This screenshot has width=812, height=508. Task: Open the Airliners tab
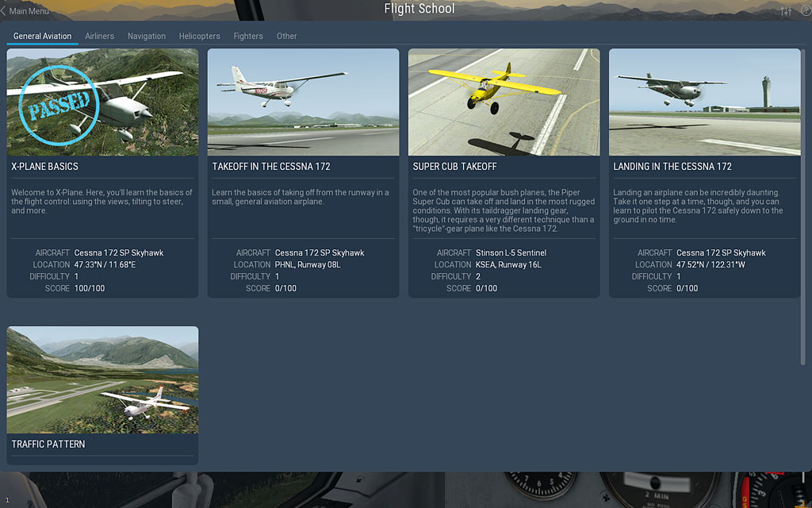[x=99, y=36]
